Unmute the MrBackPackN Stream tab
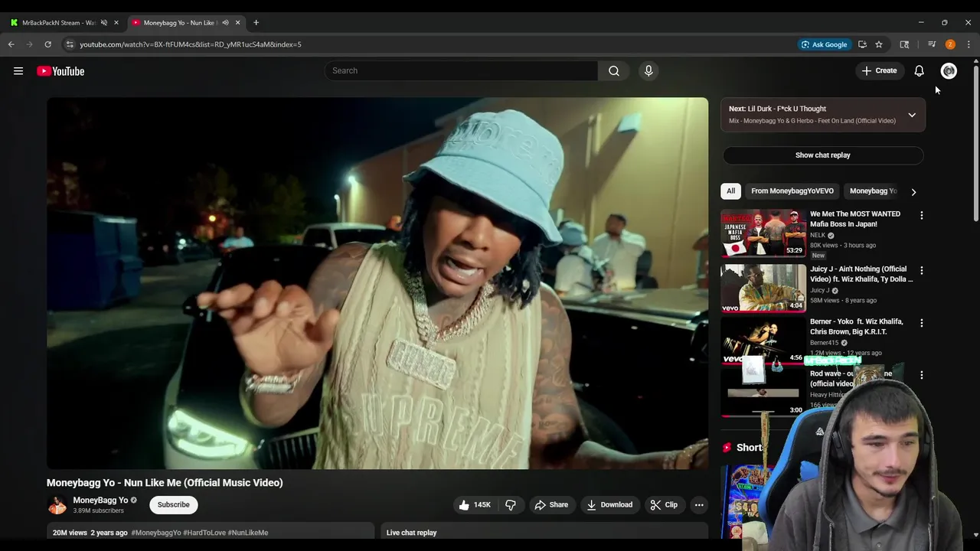The width and height of the screenshot is (980, 551). [x=104, y=23]
